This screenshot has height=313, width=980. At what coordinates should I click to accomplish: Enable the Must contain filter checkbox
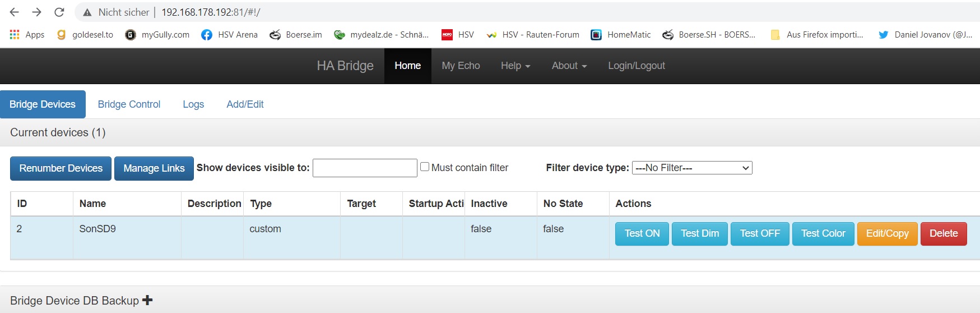425,167
